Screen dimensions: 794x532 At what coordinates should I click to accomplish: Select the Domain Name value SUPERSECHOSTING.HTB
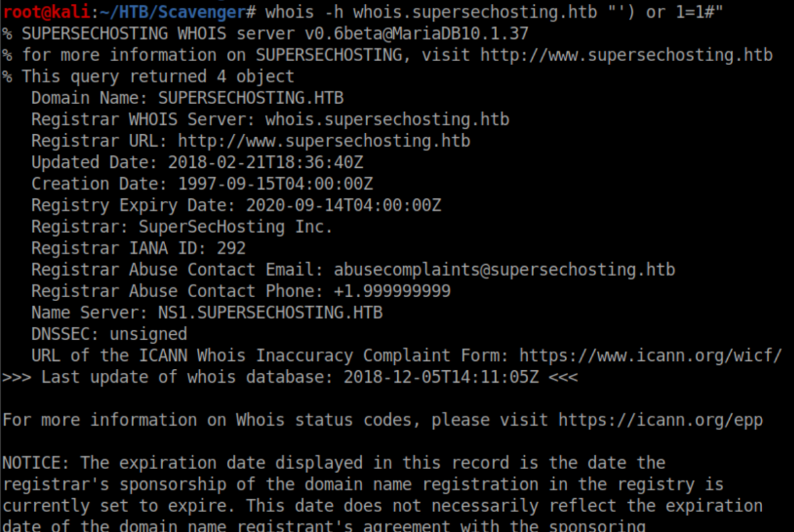tap(250, 98)
